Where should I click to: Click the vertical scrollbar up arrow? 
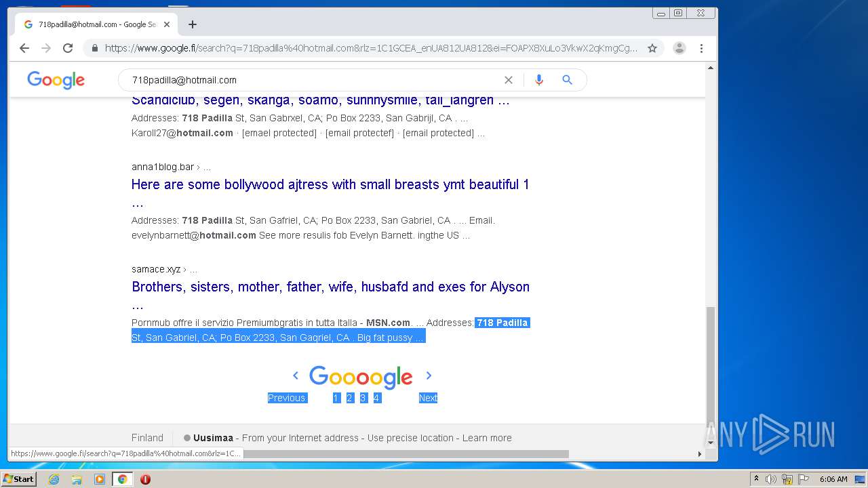coord(711,68)
